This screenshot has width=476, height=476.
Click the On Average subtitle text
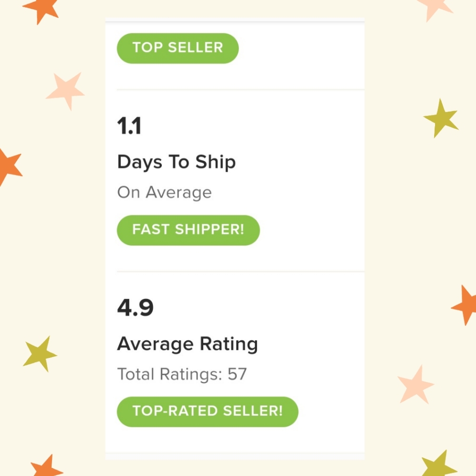coord(164,192)
